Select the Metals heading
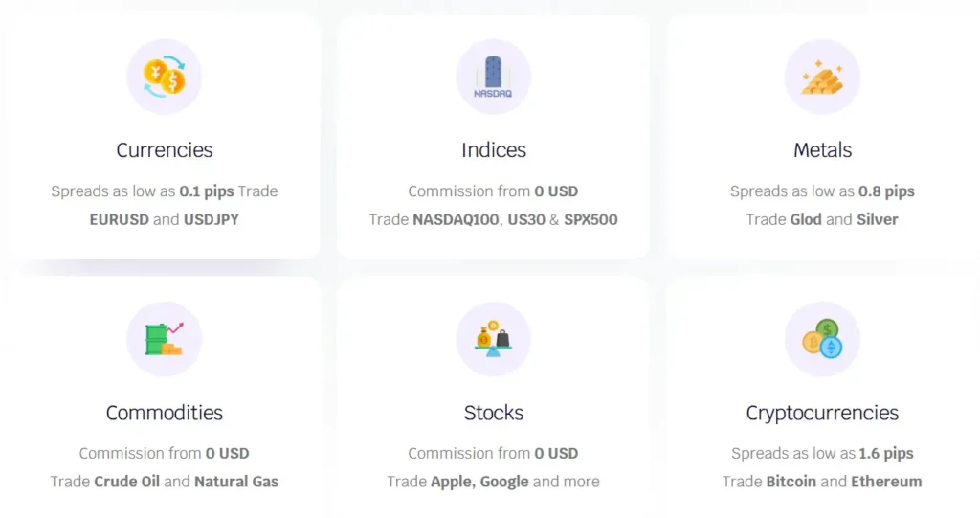This screenshot has width=980, height=518. point(822,150)
